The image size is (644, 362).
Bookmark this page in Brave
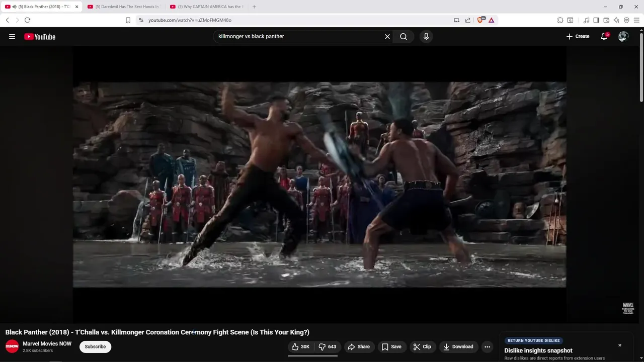(x=128, y=20)
